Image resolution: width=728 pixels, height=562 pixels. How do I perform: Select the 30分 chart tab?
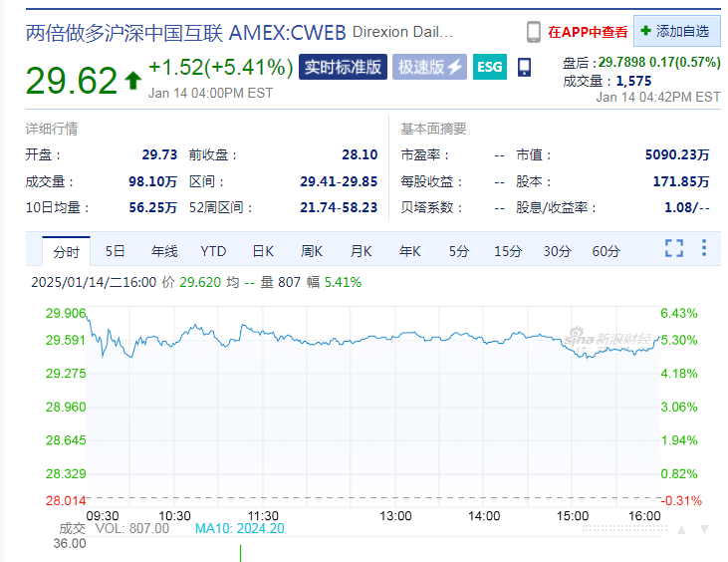557,251
